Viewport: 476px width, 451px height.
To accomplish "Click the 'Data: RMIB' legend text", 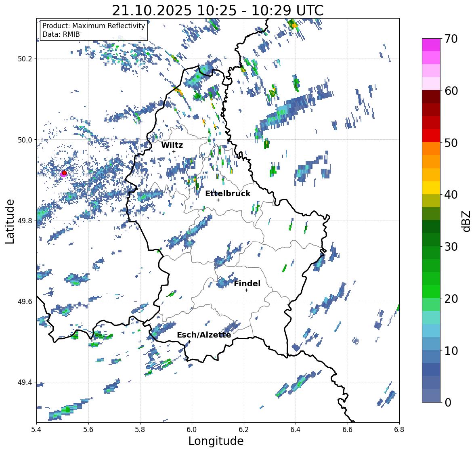I will (61, 34).
